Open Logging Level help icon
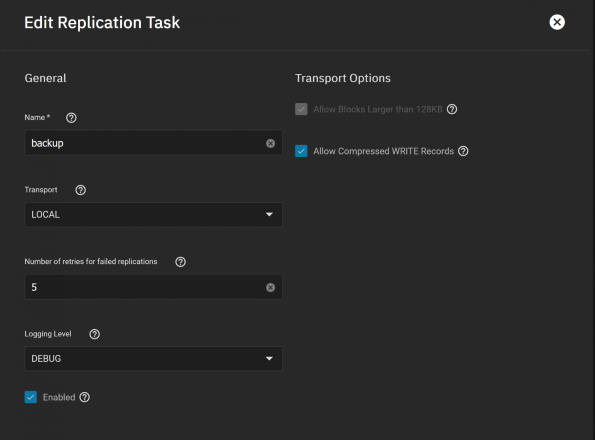 coord(94,334)
